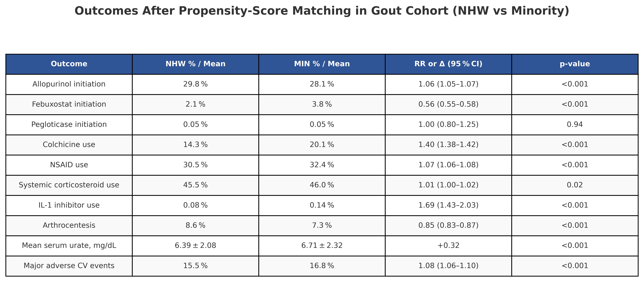Click the Pegloticase initiation row label

tap(69, 125)
